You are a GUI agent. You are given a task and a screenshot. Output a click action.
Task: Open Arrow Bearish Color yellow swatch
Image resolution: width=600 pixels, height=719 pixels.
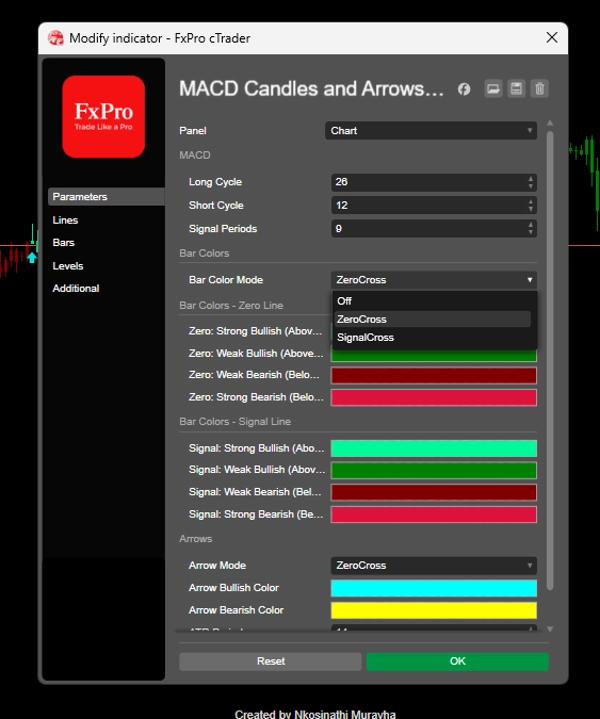(x=433, y=610)
